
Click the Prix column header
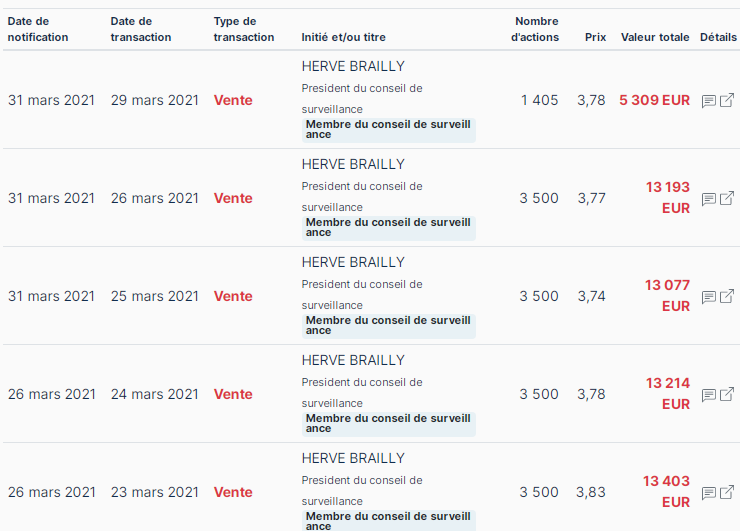pyautogui.click(x=596, y=37)
